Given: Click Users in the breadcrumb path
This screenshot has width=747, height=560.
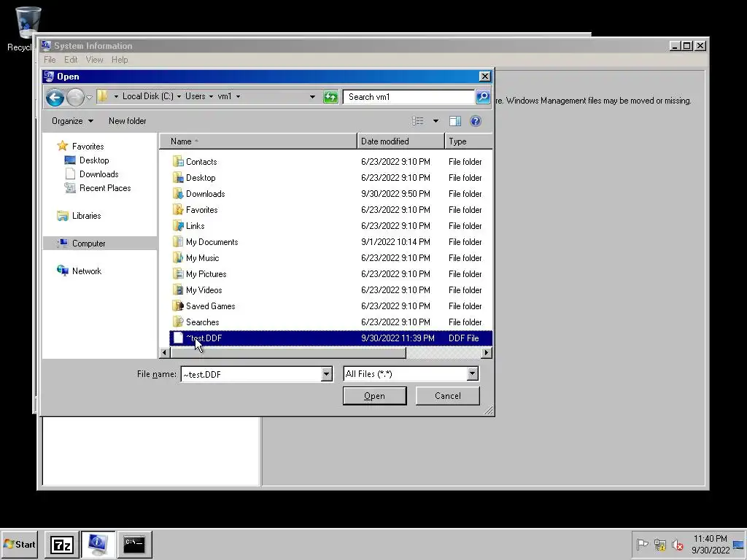Looking at the screenshot, I should click(195, 96).
